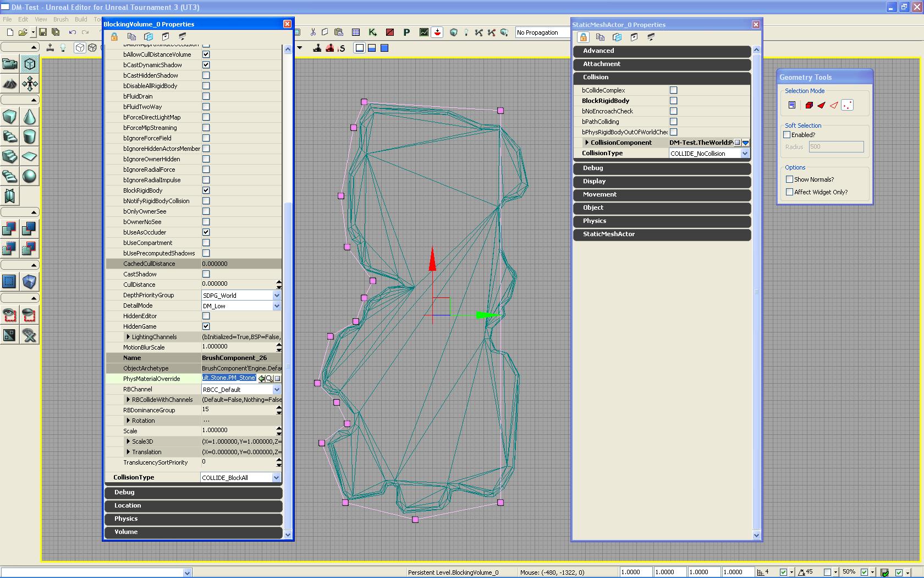Open the Brush menu
Image resolution: width=924 pixels, height=578 pixels.
61,19
